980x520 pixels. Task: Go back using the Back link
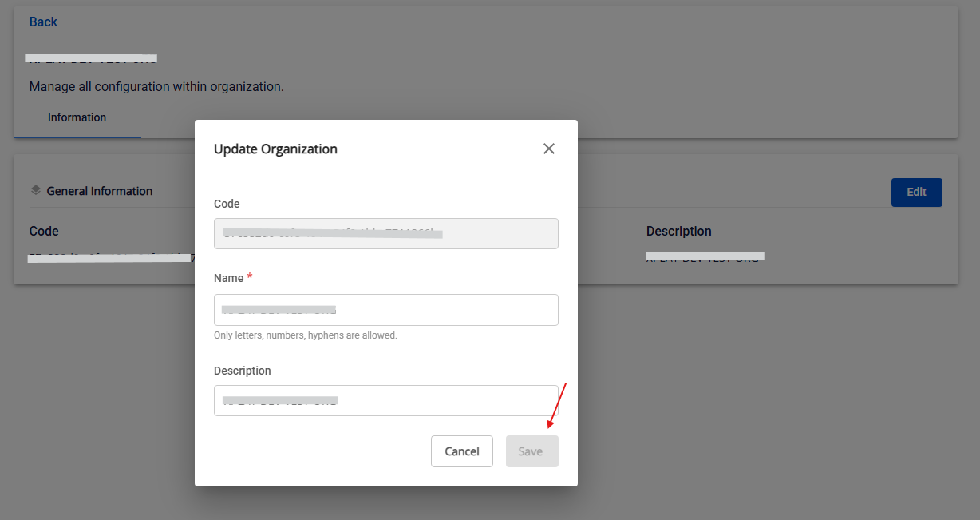point(43,22)
